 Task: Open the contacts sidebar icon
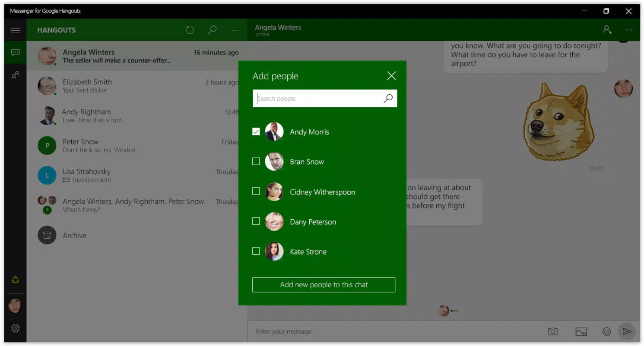click(16, 75)
